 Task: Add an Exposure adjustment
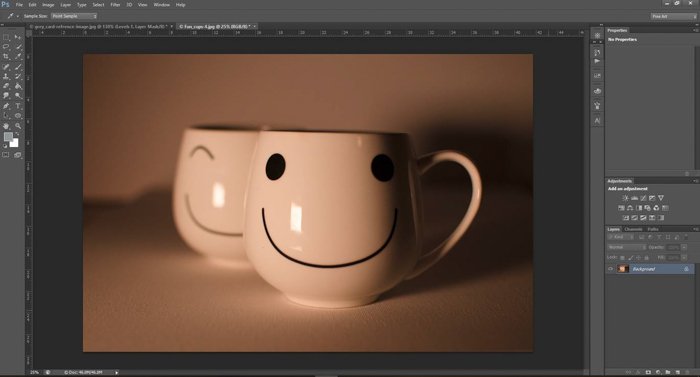tap(652, 198)
